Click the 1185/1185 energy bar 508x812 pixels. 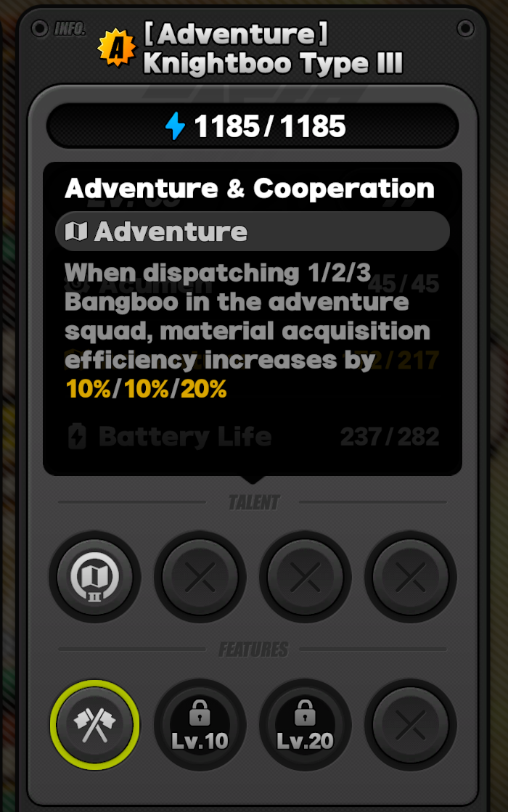253,126
